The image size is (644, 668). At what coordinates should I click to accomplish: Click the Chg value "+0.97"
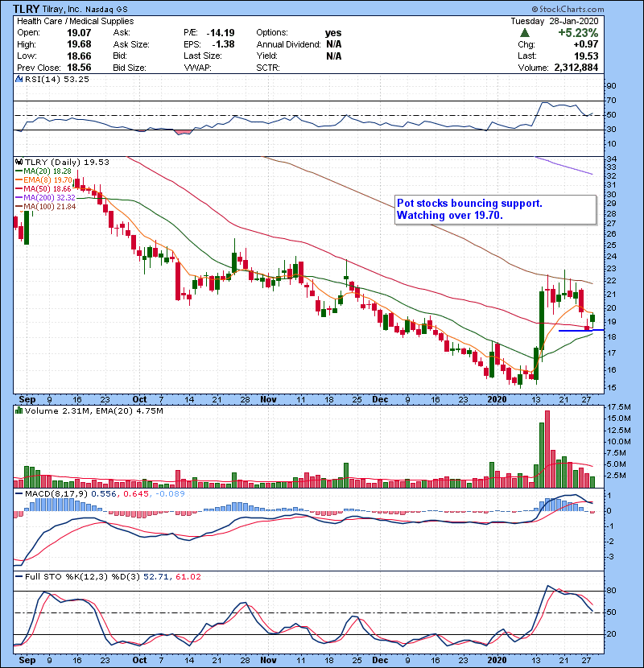(585, 44)
